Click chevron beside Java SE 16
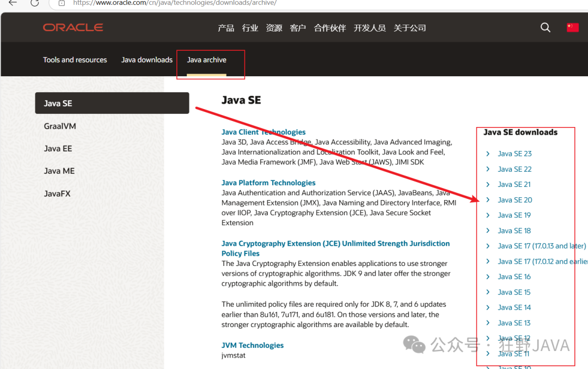Screen dimensions: 588x369 click(x=488, y=277)
